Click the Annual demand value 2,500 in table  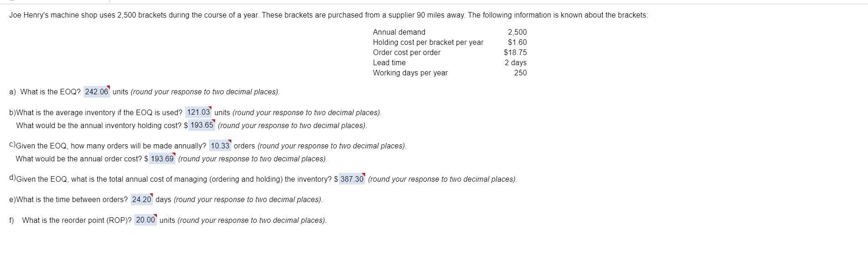coord(517,32)
